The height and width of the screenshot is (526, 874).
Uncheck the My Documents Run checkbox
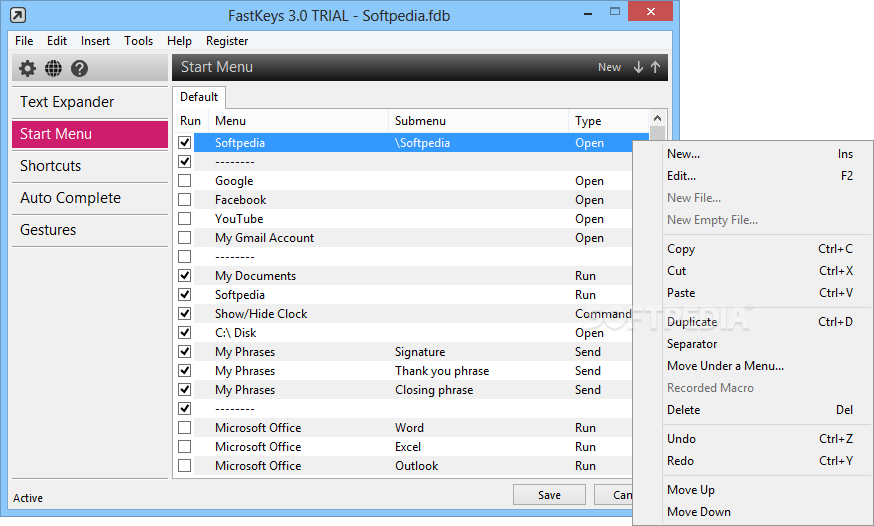(x=184, y=275)
